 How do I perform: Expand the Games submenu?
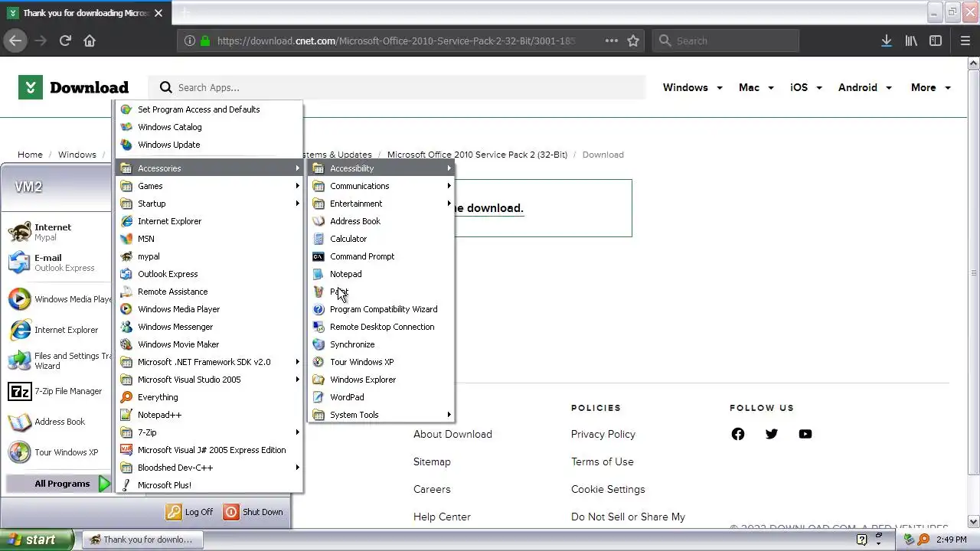[x=209, y=186]
